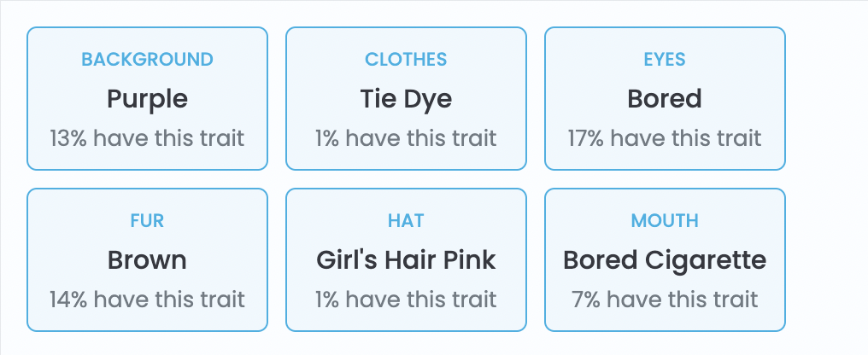Click the Girl's Hair Pink value text
The image size is (868, 355).
(x=406, y=260)
